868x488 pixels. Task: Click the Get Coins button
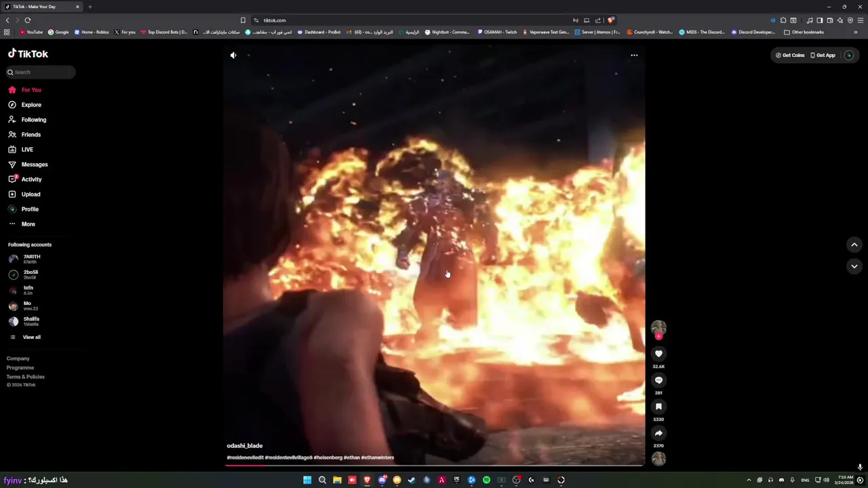790,55
